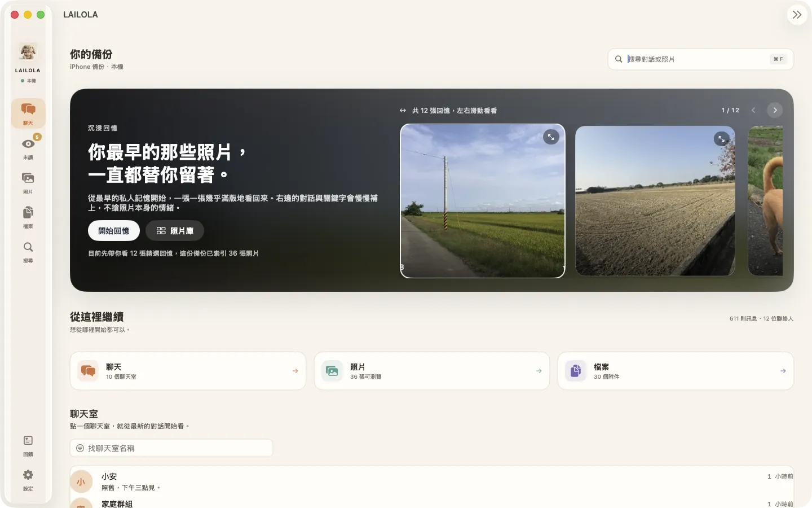Viewport: 812px width, 508px height.
Task: Click the 你的備份 heading
Action: [91, 54]
